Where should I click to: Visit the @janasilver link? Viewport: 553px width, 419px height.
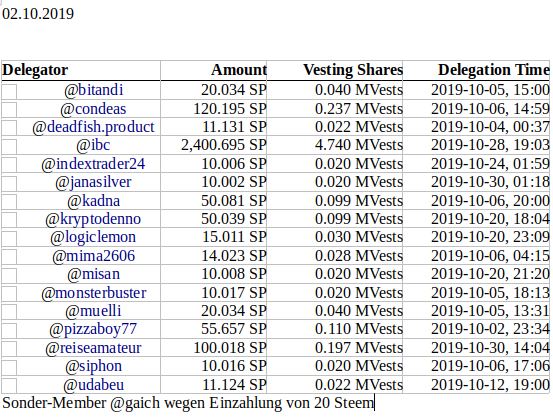tap(93, 182)
